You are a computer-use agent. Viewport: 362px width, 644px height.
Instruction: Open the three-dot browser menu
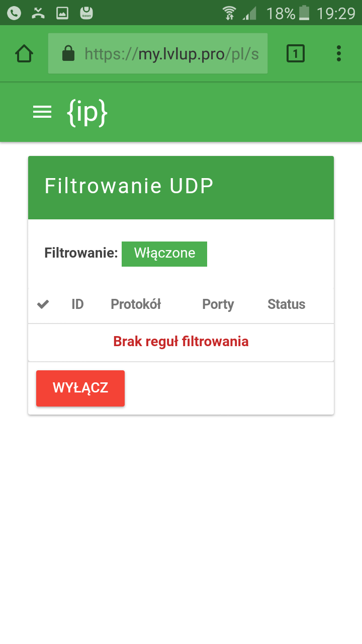coord(339,53)
